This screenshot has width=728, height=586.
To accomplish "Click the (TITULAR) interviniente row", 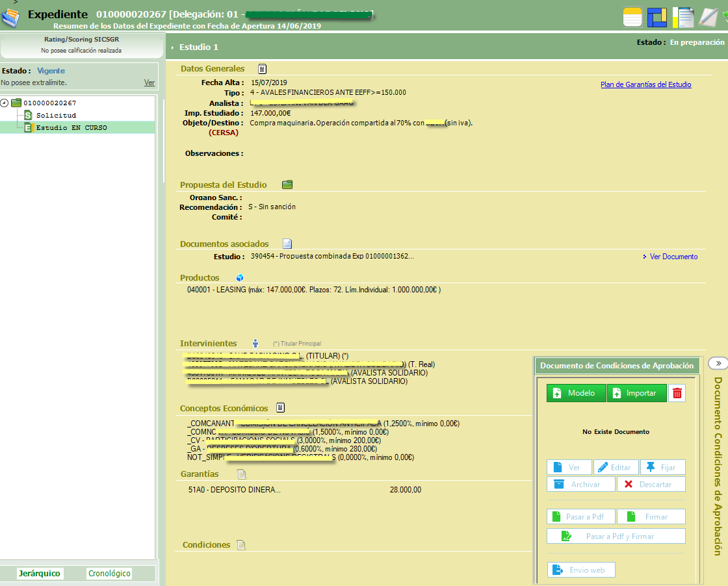I will pyautogui.click(x=265, y=356).
